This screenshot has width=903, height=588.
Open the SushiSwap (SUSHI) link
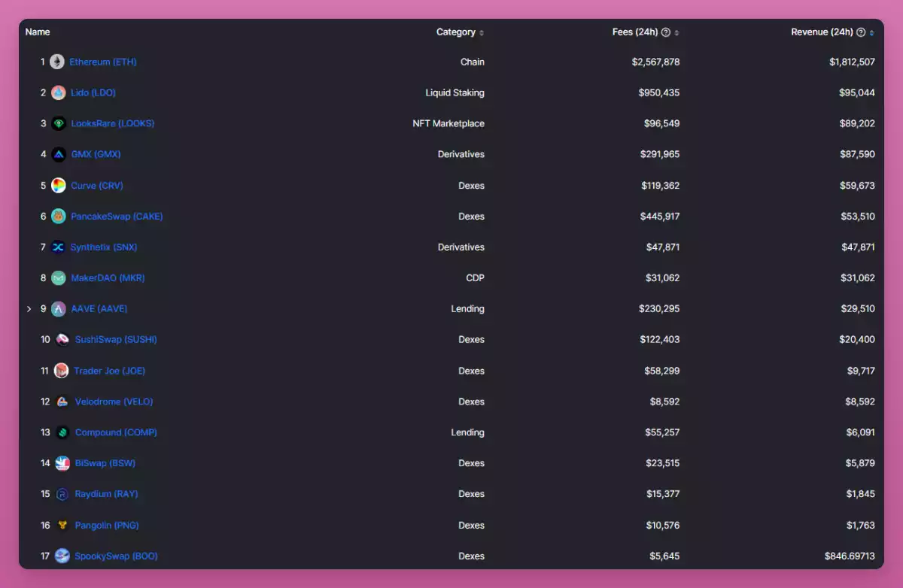point(116,340)
